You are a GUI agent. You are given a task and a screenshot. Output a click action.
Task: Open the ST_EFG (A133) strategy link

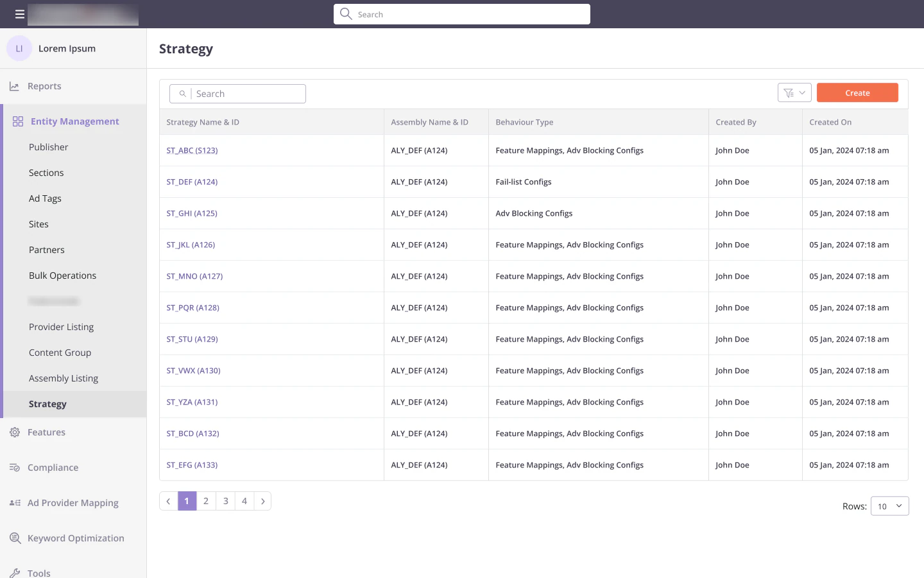click(x=192, y=465)
